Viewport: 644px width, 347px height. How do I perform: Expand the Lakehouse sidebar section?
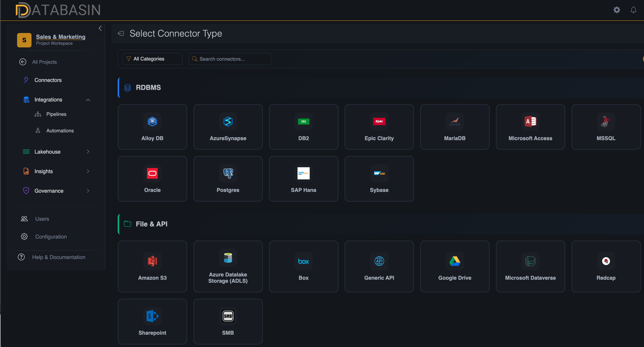click(x=88, y=152)
